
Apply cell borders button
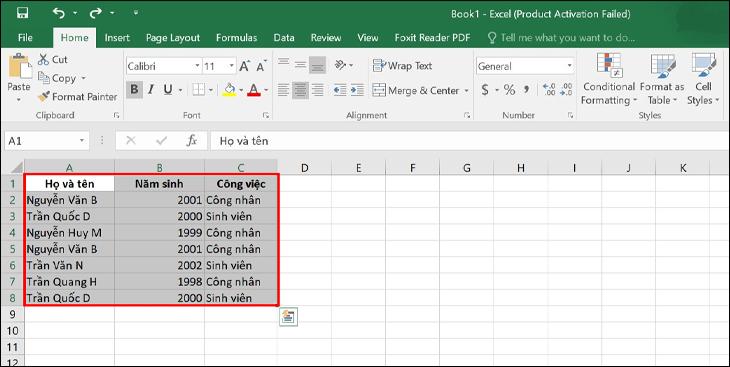pos(199,89)
